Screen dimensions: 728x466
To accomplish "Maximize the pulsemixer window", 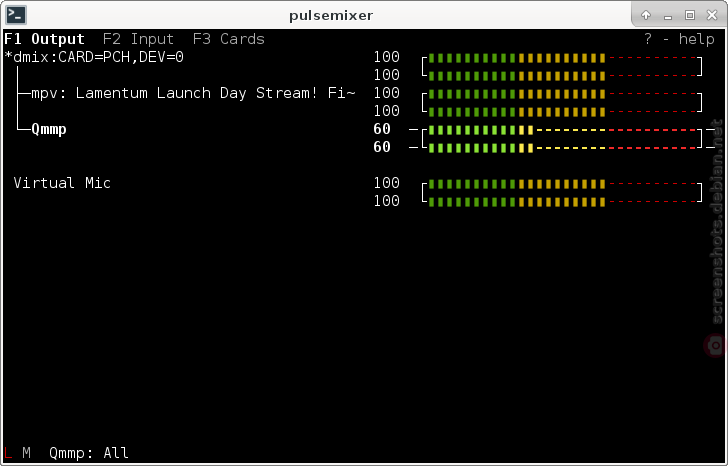I will click(x=690, y=15).
